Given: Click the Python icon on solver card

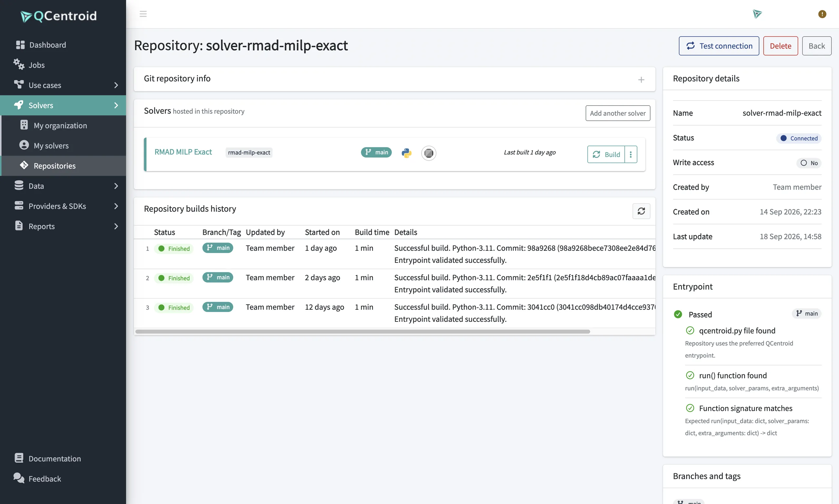Looking at the screenshot, I should tap(406, 153).
